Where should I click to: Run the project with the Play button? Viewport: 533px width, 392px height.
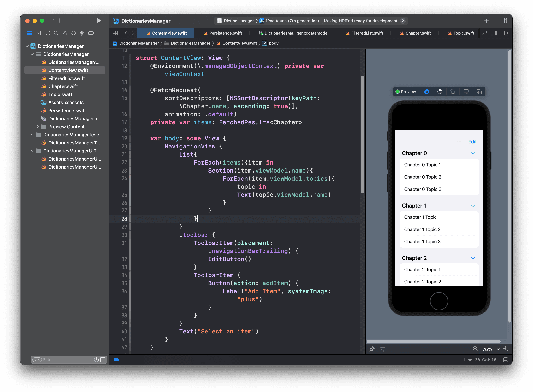(99, 21)
